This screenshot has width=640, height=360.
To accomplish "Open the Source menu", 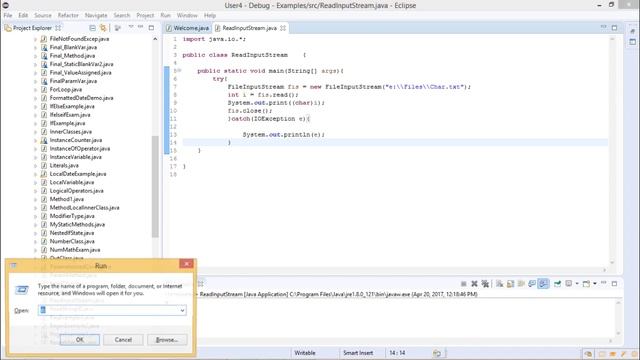I will [43, 15].
